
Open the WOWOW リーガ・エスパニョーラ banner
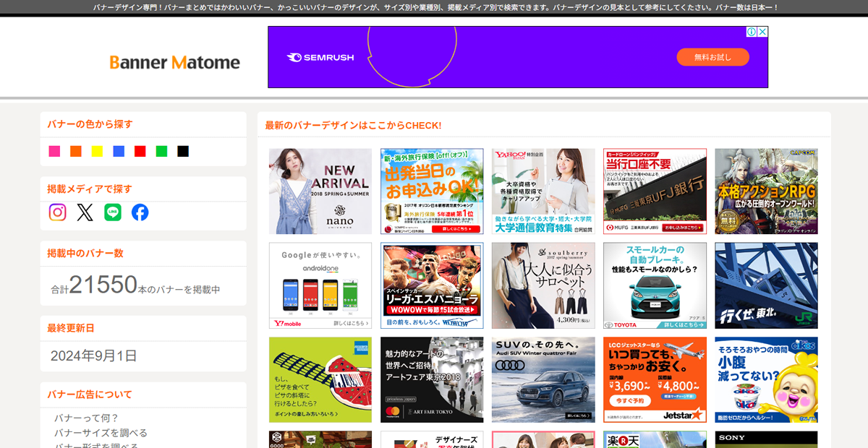pyautogui.click(x=432, y=285)
